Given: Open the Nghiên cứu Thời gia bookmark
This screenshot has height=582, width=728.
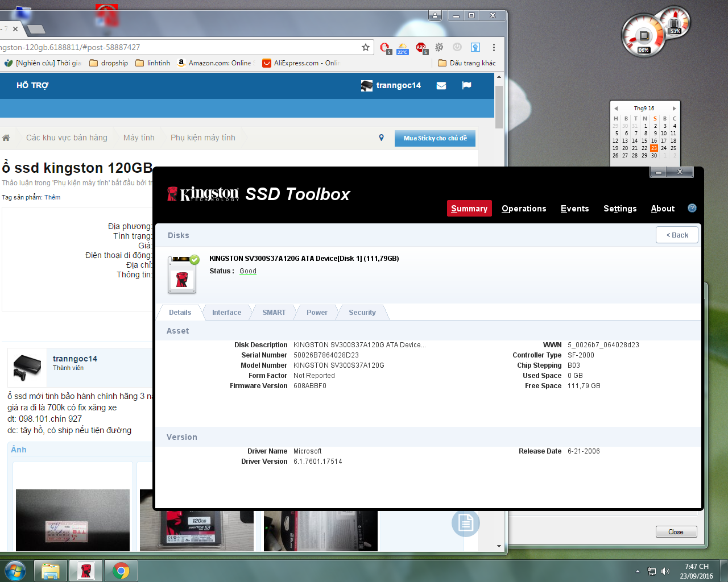Looking at the screenshot, I should coord(43,63).
